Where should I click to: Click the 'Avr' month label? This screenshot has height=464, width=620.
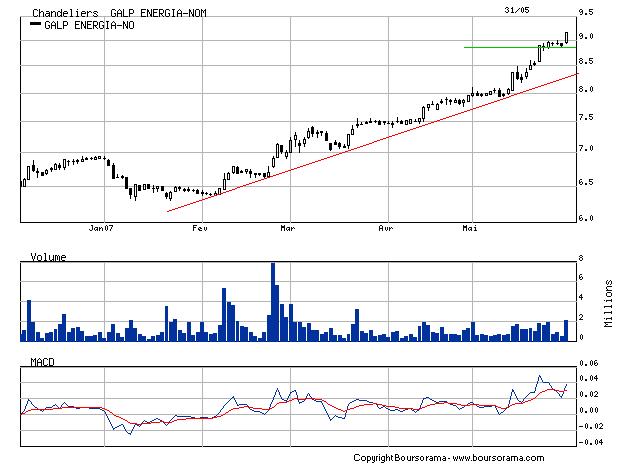[386, 228]
